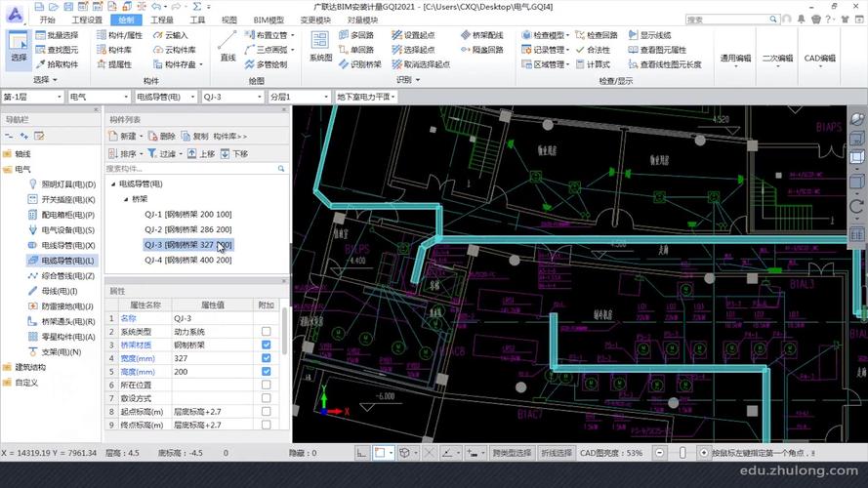
Task: Toggle 附加 checkbox for 系统类型 row
Action: [267, 332]
